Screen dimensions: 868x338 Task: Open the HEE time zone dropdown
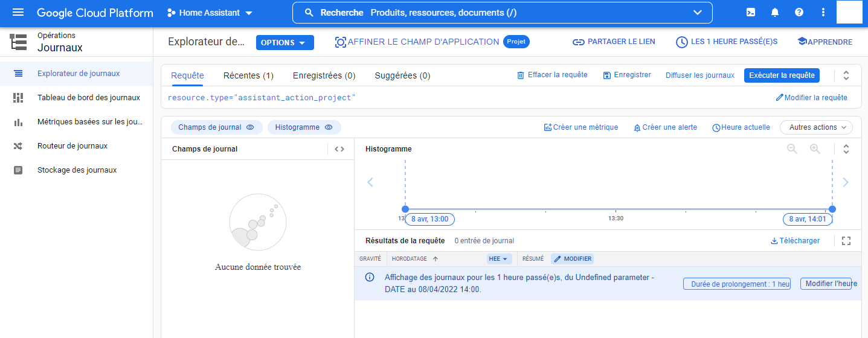500,259
